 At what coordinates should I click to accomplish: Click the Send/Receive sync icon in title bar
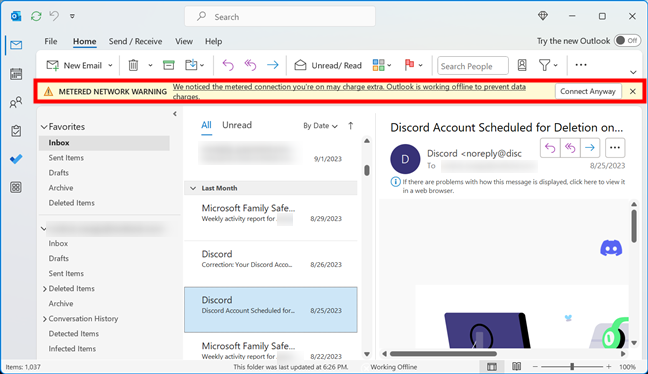point(36,16)
